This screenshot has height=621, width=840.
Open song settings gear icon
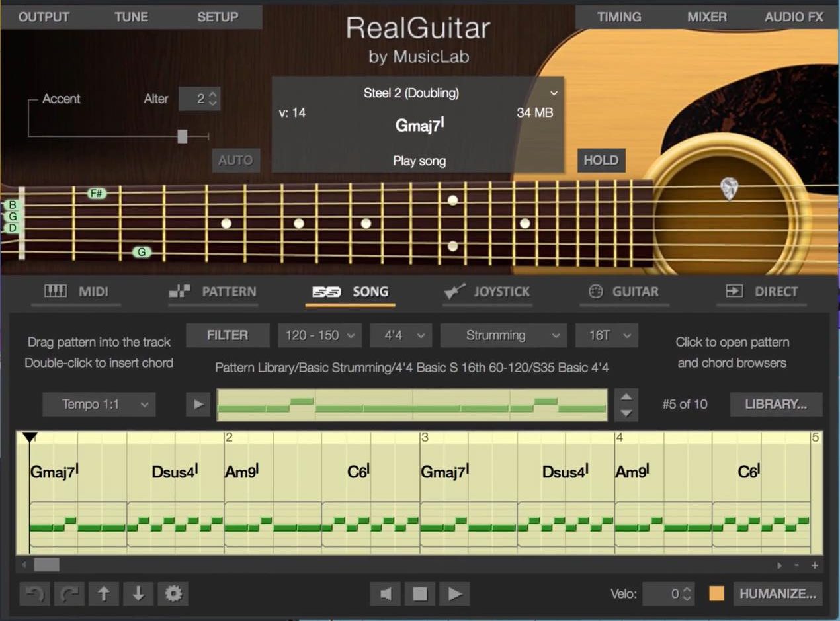[173, 593]
